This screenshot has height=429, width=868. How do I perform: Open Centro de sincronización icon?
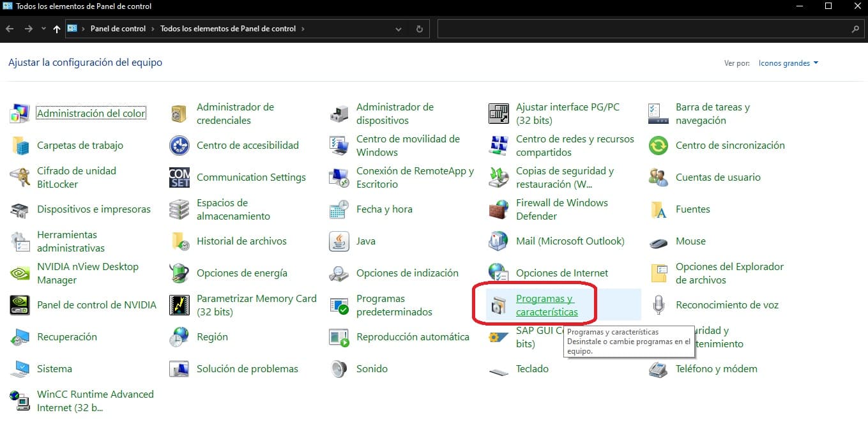tap(659, 146)
